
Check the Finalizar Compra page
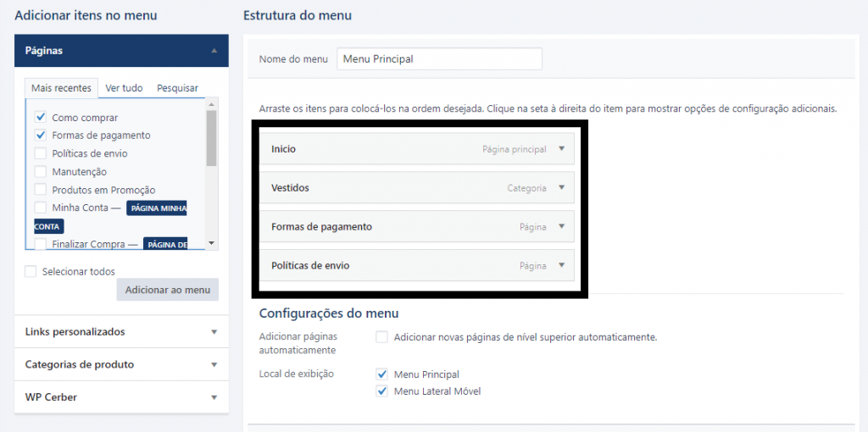click(x=41, y=243)
